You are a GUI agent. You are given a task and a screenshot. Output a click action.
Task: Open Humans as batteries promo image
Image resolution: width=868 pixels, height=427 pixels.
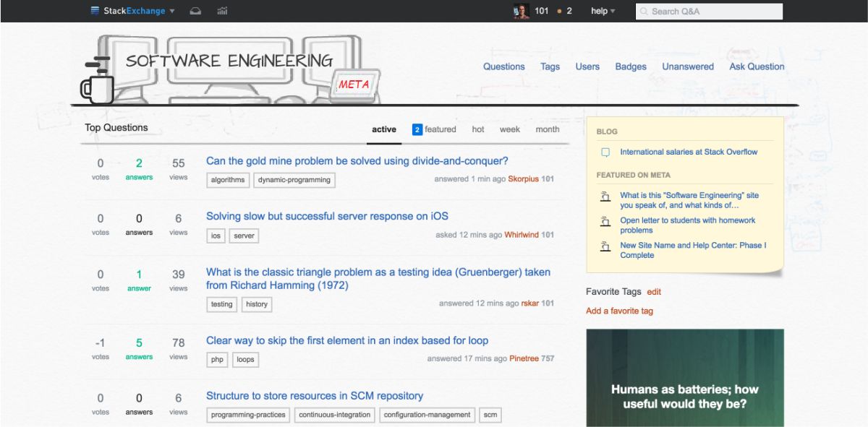(685, 378)
